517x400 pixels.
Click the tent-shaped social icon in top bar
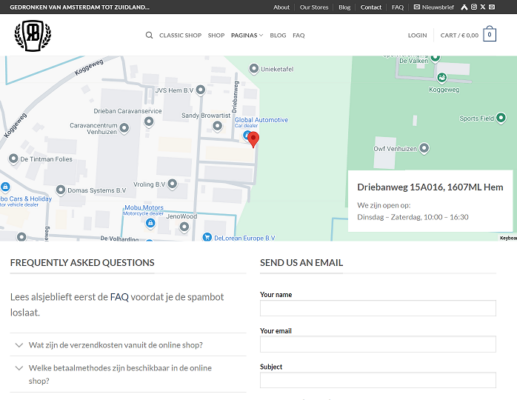(x=464, y=7)
